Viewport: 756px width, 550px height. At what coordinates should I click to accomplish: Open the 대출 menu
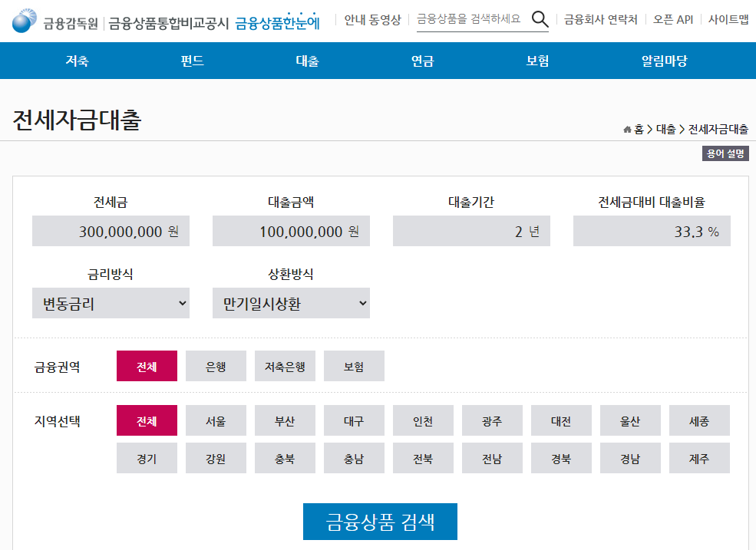point(307,61)
